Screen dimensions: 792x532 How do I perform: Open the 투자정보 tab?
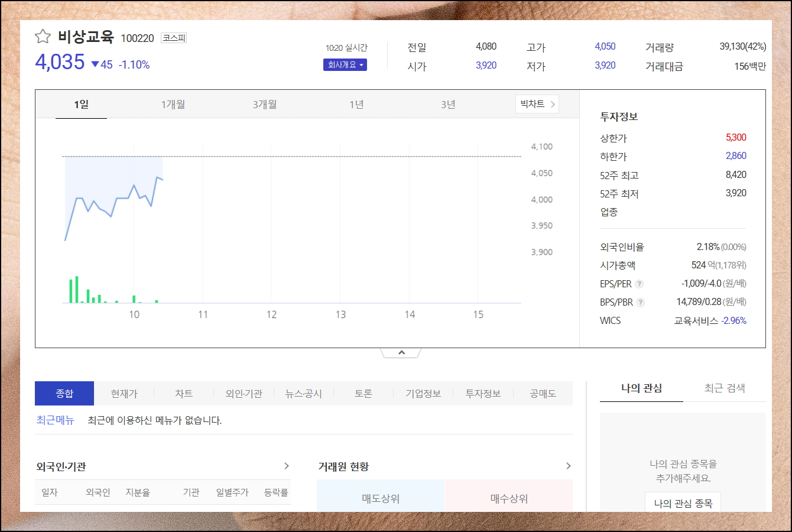pos(483,393)
